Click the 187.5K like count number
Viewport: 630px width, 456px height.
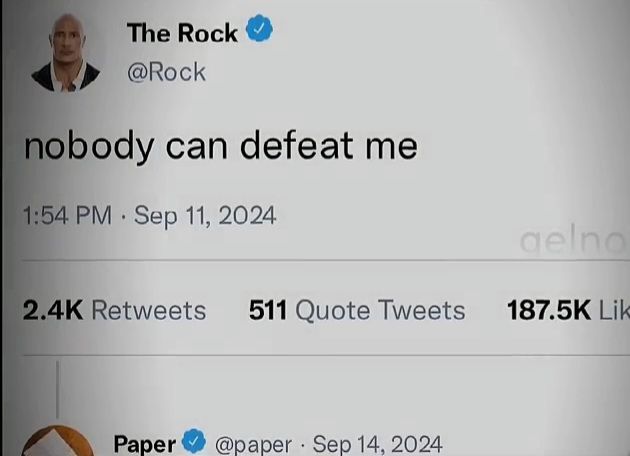tap(549, 310)
